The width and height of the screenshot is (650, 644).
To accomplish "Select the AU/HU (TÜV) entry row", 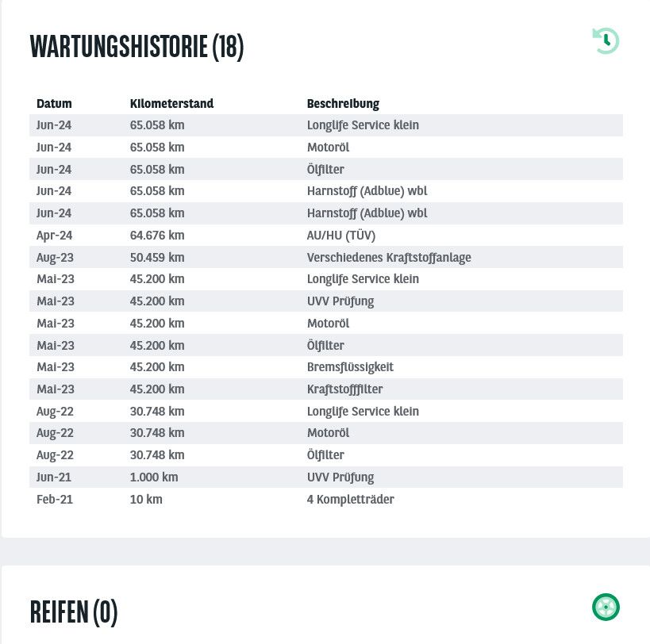I will click(x=326, y=236).
